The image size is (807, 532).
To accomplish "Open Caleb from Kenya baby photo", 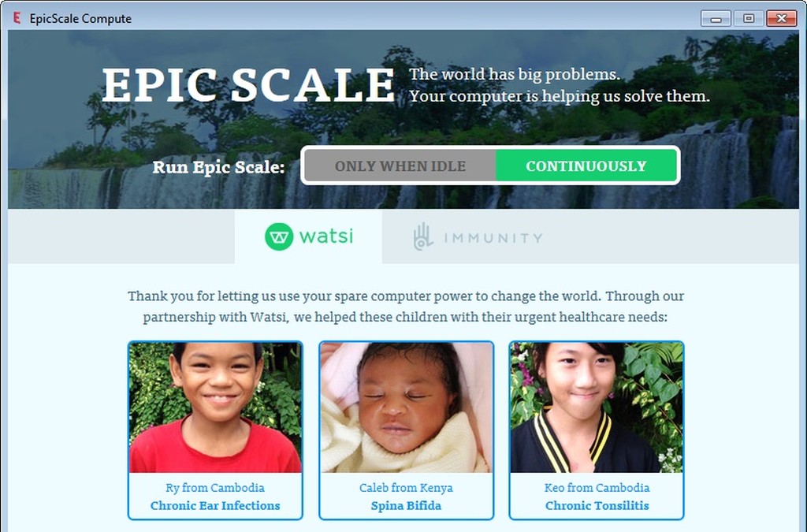I will pos(406,407).
